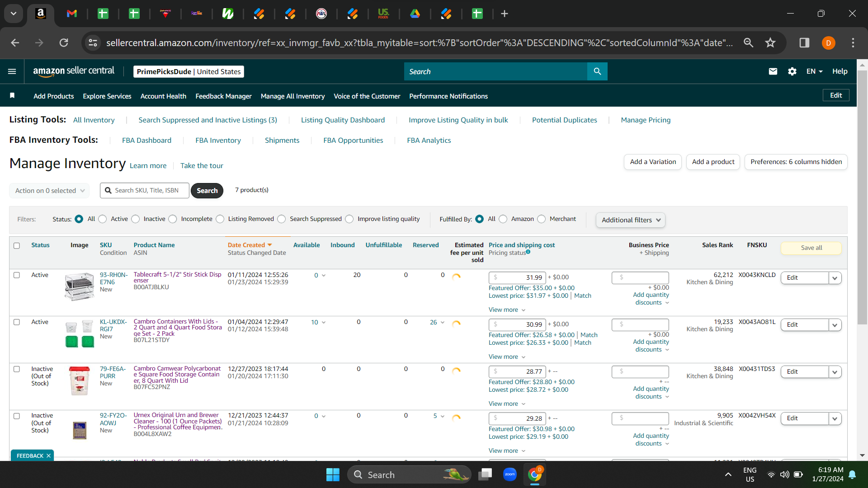Select the Inactive status radio button
The image size is (868, 488).
[136, 219]
